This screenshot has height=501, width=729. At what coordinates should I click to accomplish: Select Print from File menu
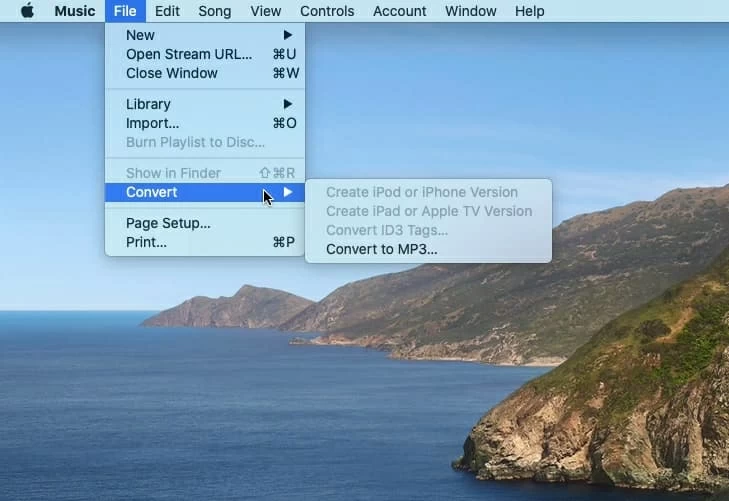[x=146, y=242]
